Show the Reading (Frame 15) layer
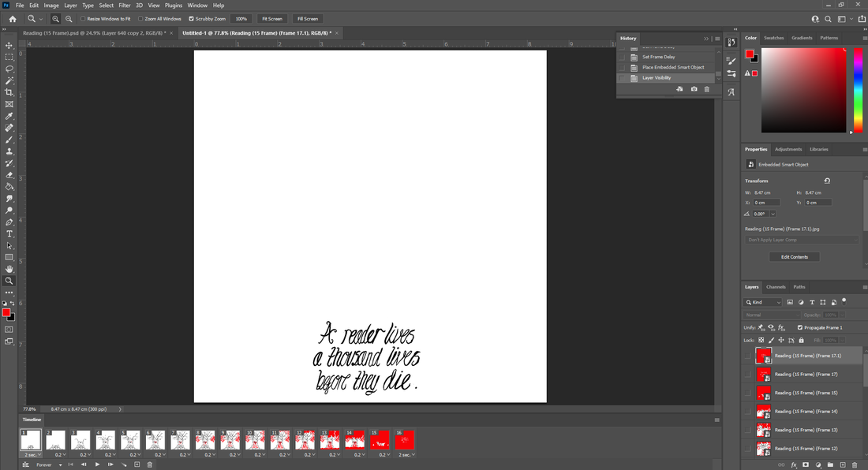This screenshot has width=868, height=470. [x=748, y=393]
